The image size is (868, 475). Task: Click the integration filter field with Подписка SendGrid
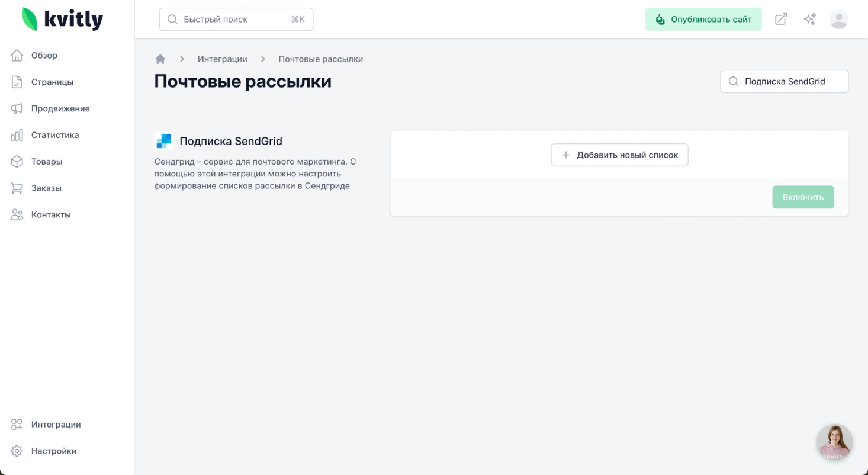[785, 82]
